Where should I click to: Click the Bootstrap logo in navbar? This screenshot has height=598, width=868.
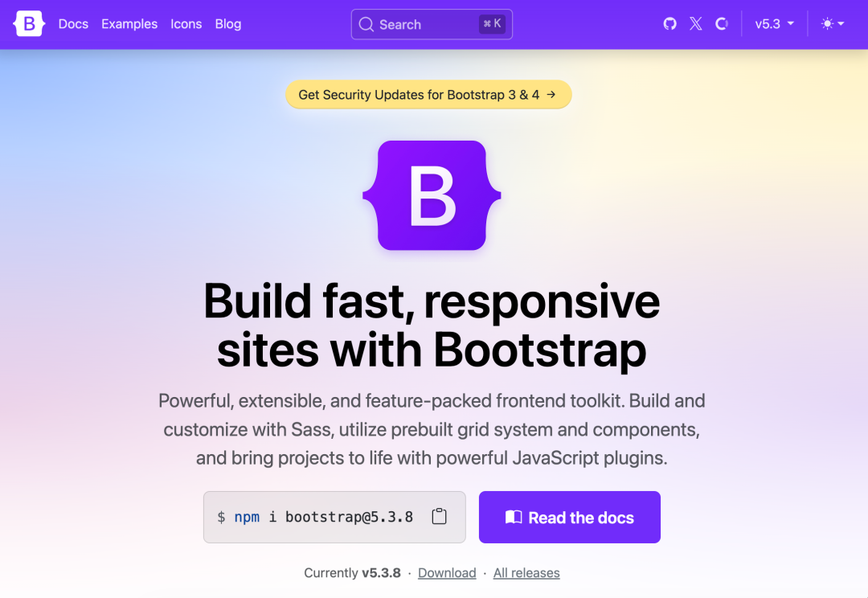tap(30, 24)
